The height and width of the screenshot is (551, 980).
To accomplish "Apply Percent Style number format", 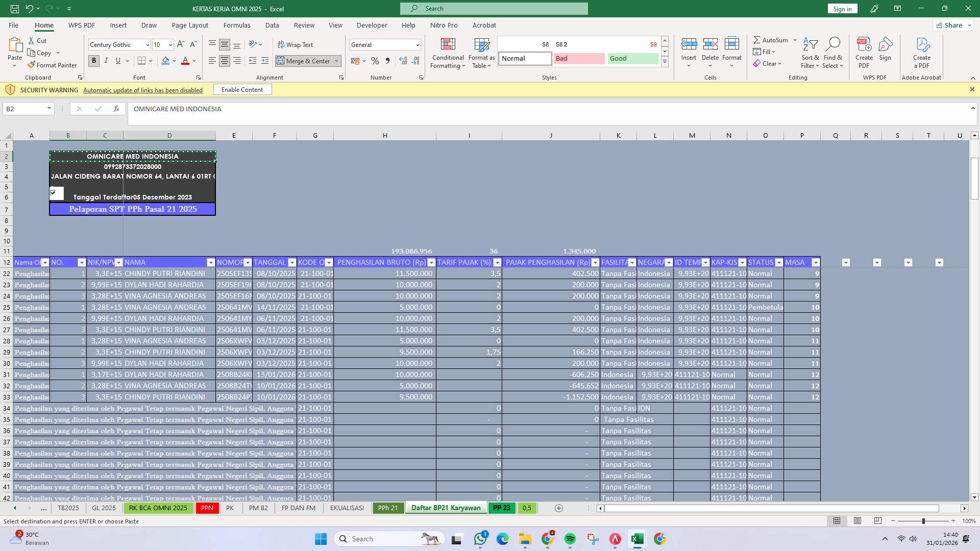I will click(375, 61).
